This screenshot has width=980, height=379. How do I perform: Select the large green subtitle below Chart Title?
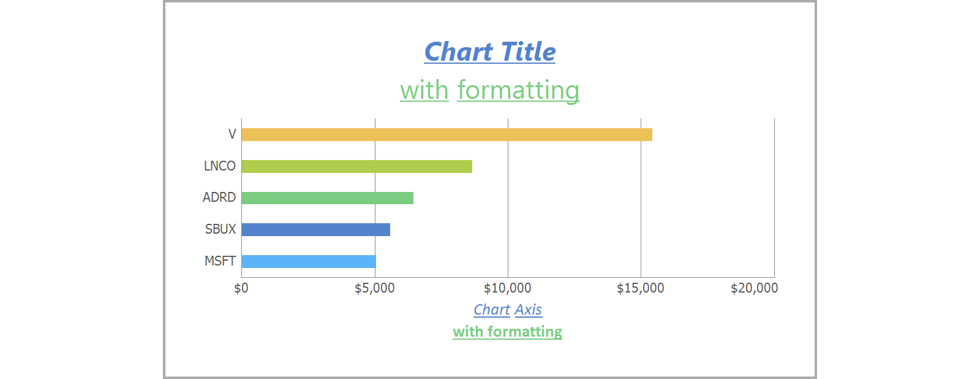(x=489, y=90)
